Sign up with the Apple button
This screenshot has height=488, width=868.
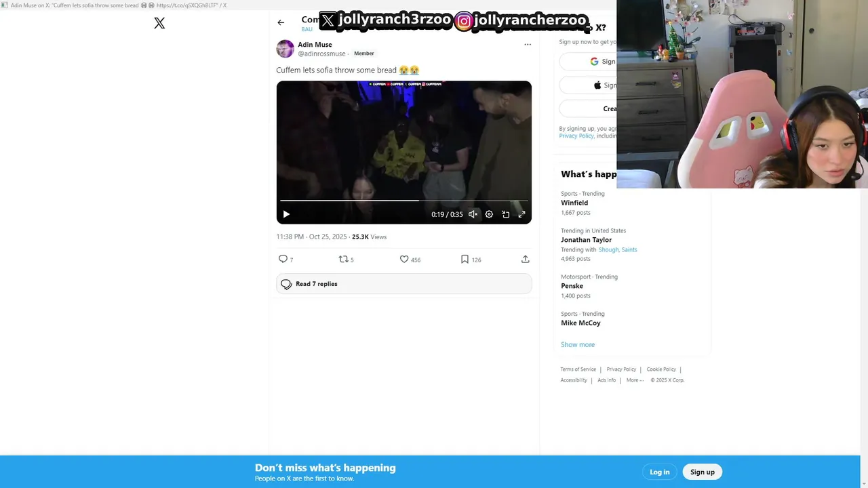click(x=588, y=85)
